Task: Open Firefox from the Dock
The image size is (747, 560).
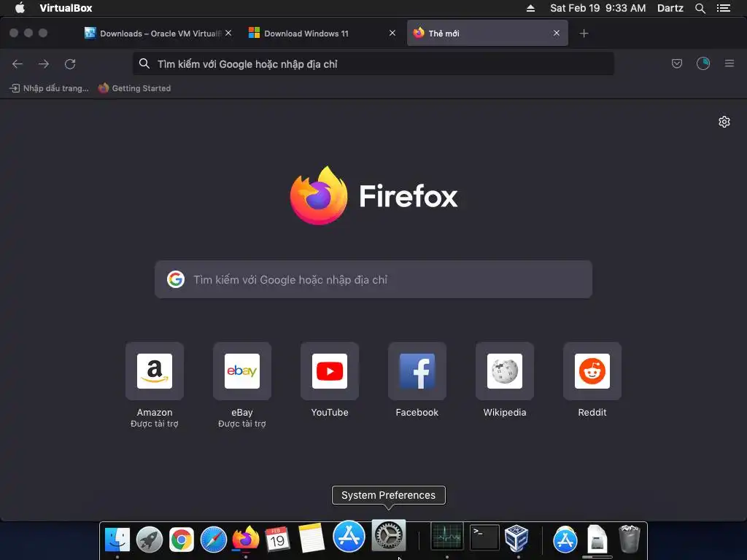Action: 246,539
